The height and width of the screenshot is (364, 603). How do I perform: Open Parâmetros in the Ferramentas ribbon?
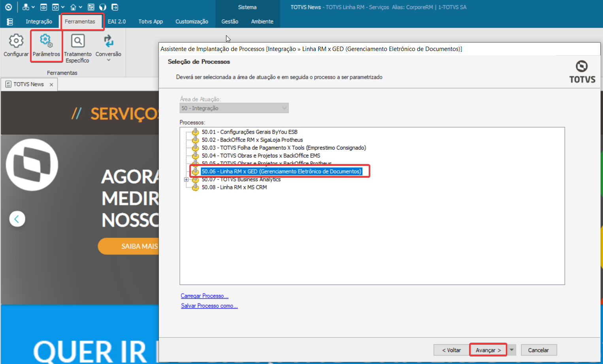click(x=46, y=45)
